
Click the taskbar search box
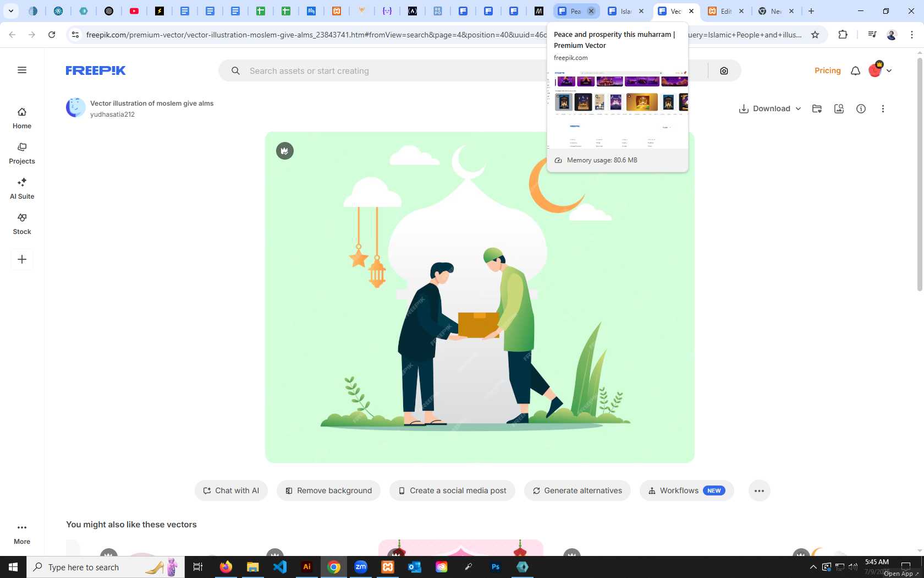point(106,567)
